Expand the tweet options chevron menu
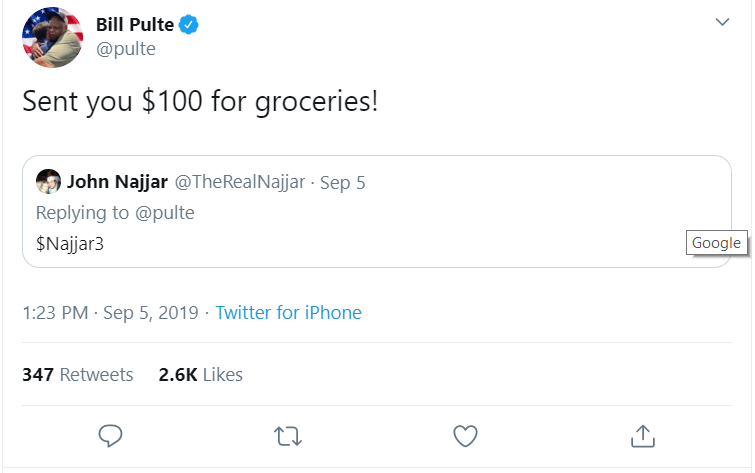Viewport: 755px width, 473px height. [722, 23]
